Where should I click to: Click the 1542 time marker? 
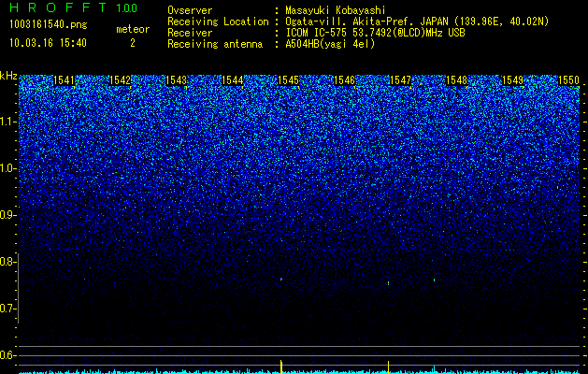[x=120, y=80]
